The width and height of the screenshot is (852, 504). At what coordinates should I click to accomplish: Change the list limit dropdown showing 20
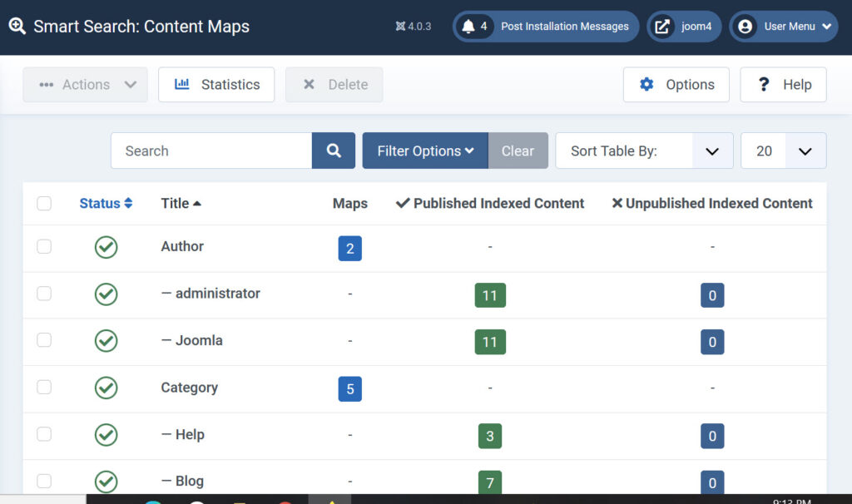tap(783, 151)
